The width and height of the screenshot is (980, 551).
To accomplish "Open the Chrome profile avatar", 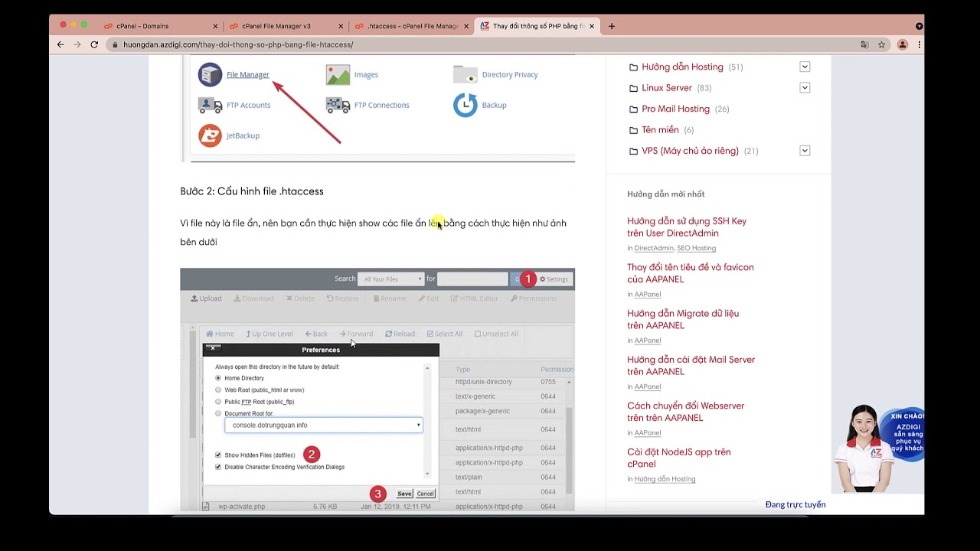I will 903,44.
